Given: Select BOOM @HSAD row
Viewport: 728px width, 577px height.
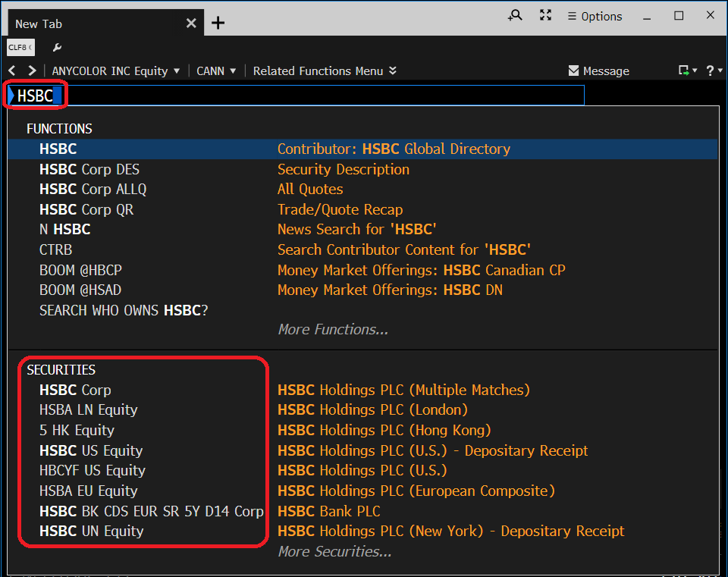Looking at the screenshot, I should click(x=362, y=290).
